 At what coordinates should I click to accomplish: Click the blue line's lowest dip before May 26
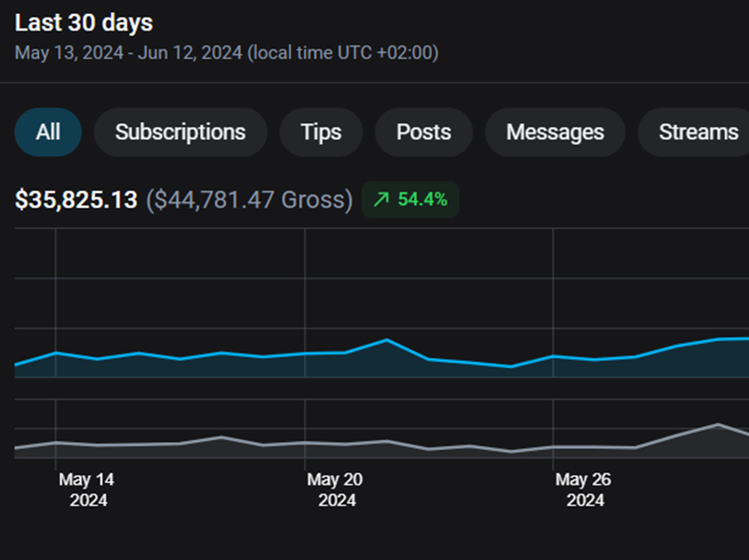[511, 367]
